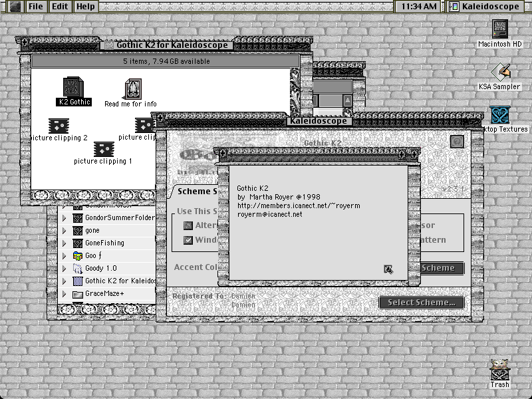The image size is (532, 399).
Task: Expand the Gothic K2 for Kaleidos disclosure triangle
Action: click(x=64, y=281)
